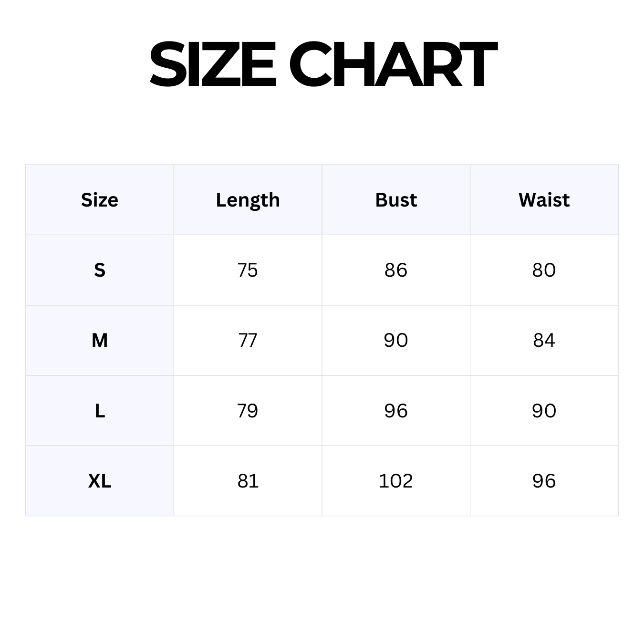Click the XL size row label
The height and width of the screenshot is (644, 644).
(x=100, y=481)
